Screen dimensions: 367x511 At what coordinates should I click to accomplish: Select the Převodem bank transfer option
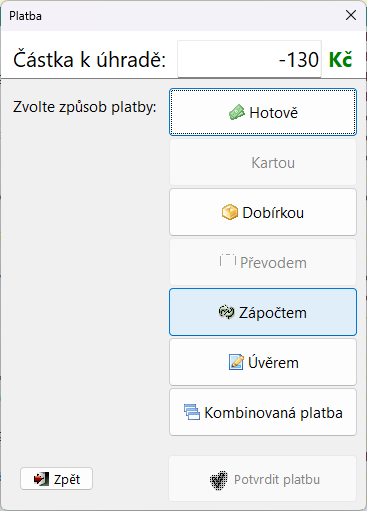click(x=263, y=262)
